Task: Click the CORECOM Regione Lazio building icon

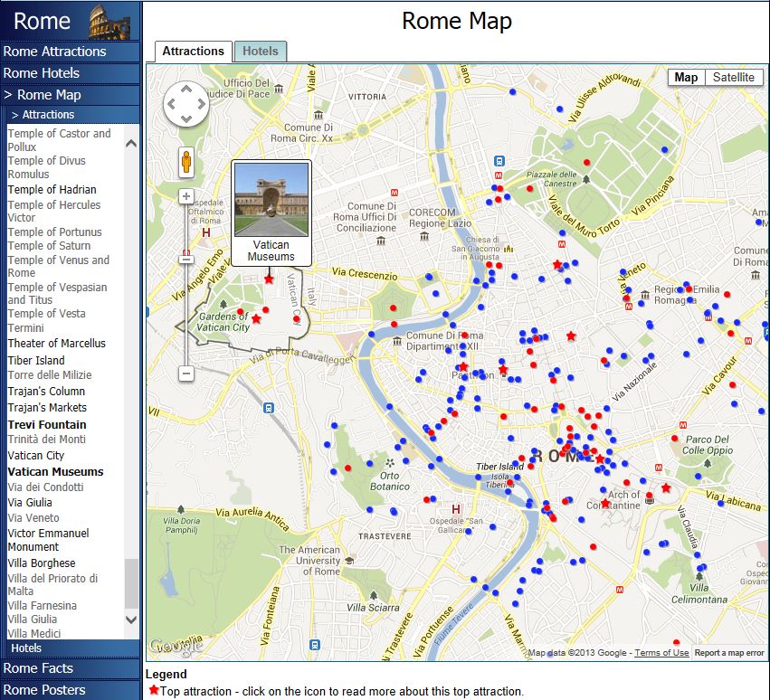Action: tap(424, 236)
